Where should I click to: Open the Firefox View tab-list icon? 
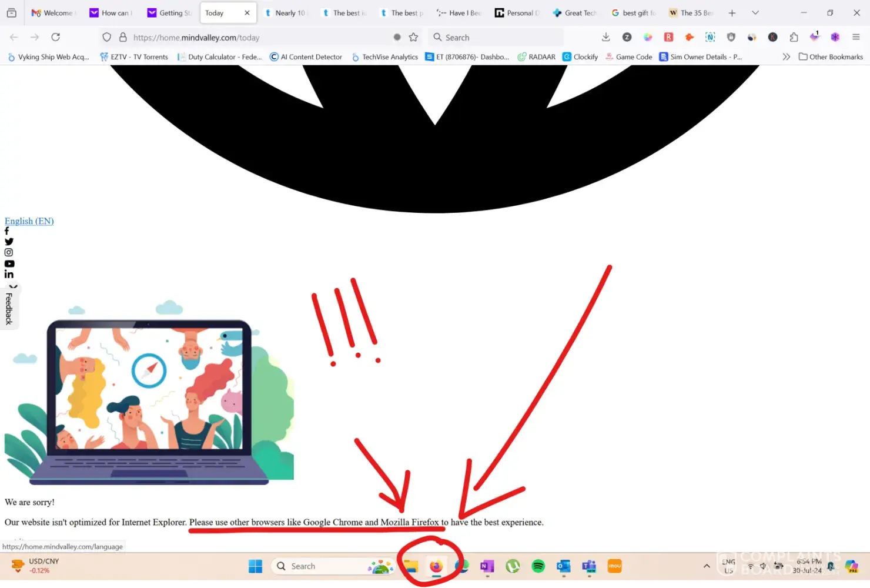[11, 13]
